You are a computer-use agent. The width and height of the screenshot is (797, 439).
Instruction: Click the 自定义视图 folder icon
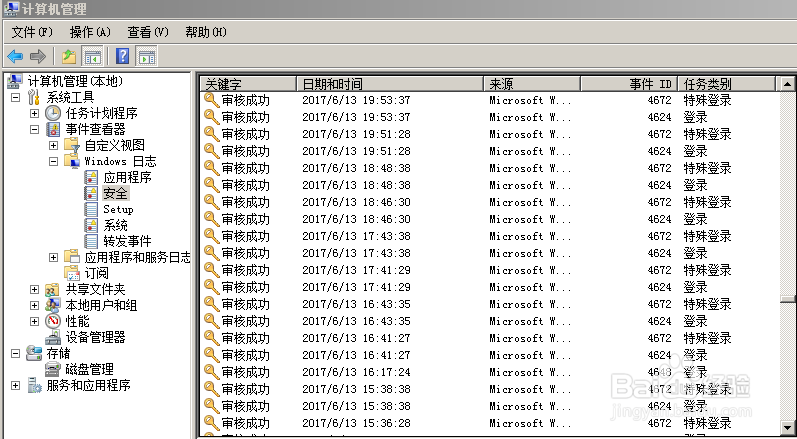pos(72,145)
